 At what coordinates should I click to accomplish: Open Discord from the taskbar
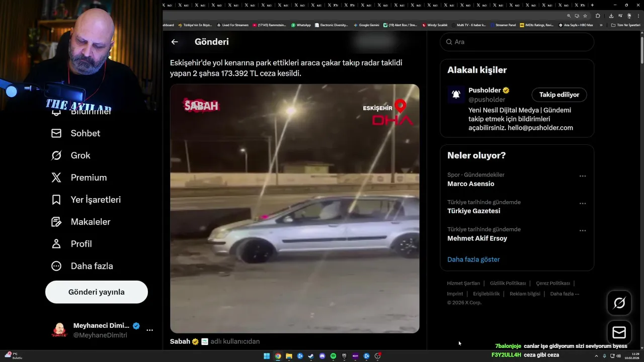322,356
